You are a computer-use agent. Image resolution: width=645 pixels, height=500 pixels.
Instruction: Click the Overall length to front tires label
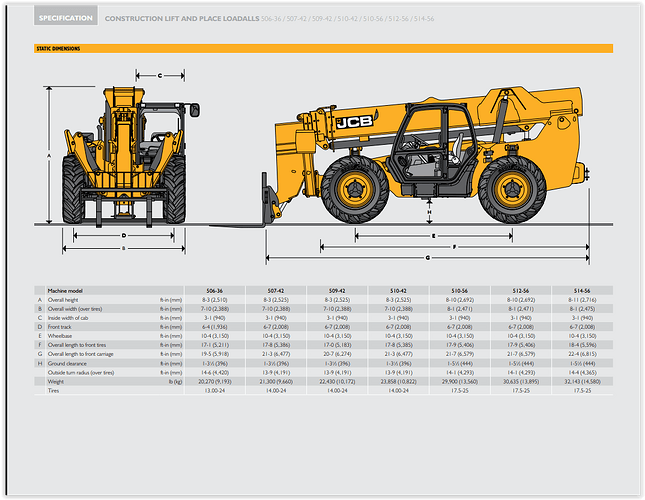click(77, 345)
